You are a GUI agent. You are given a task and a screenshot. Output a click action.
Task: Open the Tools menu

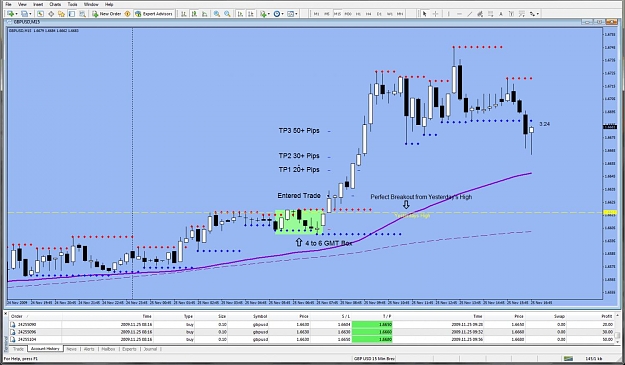[x=73, y=4]
